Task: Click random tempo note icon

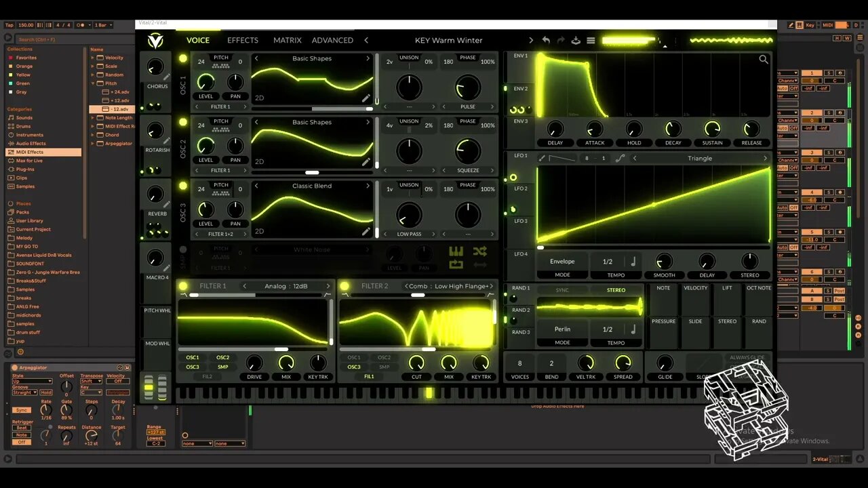Action: [633, 329]
